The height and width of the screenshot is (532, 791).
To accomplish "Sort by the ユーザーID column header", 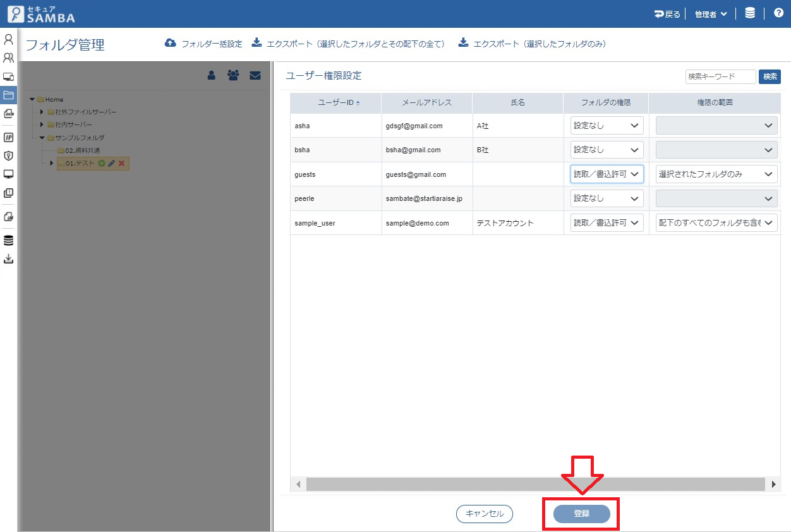I will tap(335, 103).
